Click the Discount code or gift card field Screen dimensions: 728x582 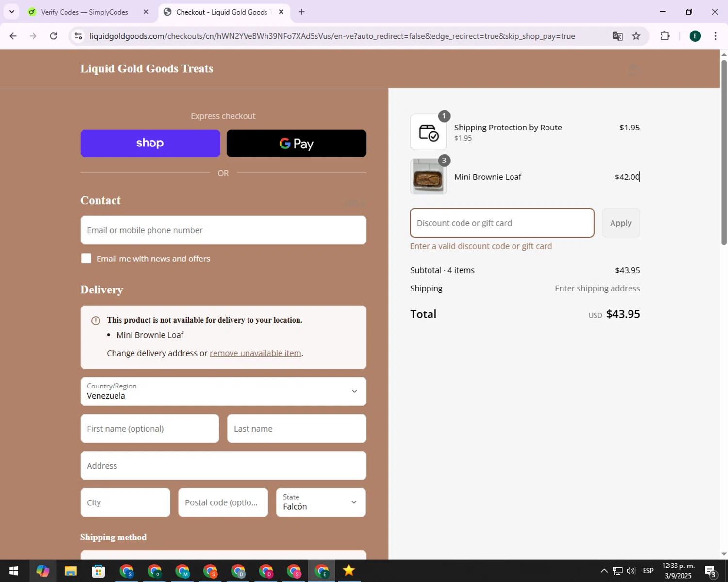[x=502, y=223]
